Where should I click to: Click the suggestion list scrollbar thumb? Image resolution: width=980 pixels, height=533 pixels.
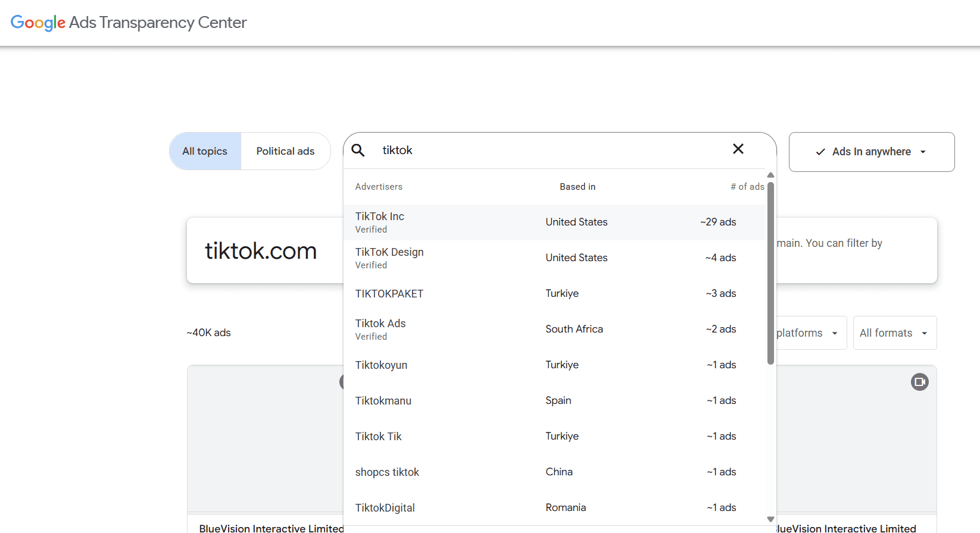[x=770, y=273]
